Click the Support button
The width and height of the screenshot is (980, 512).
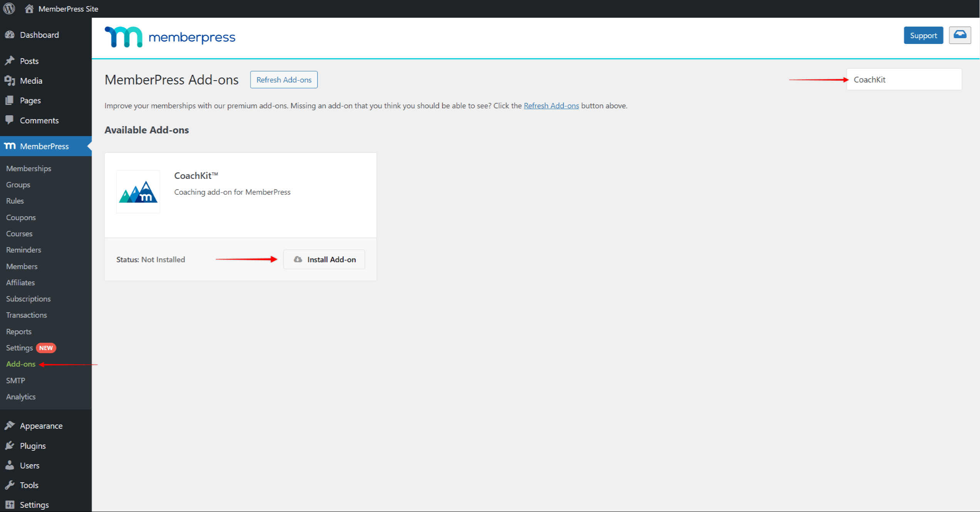[923, 35]
